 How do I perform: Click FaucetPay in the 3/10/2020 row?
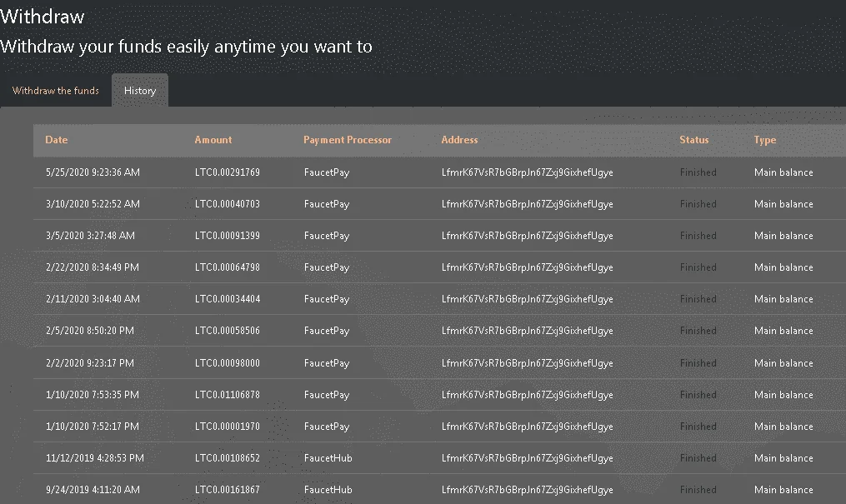coord(327,204)
